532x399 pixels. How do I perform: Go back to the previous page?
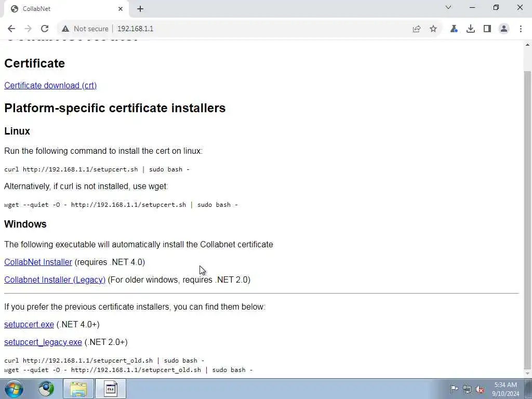tap(11, 29)
